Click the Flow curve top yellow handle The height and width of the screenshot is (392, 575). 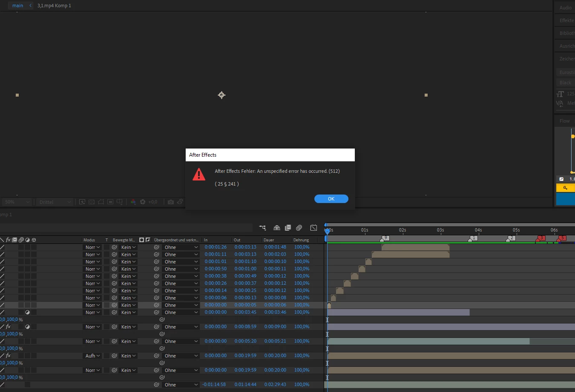[573, 137]
